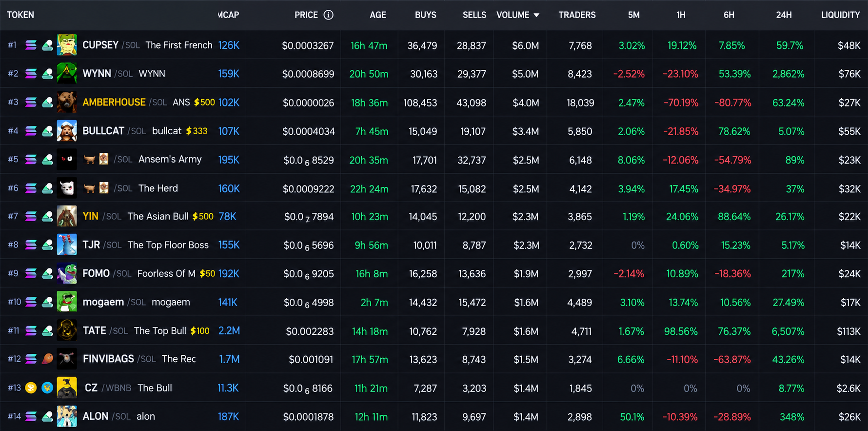Sort by the 24H change header

pos(784,15)
